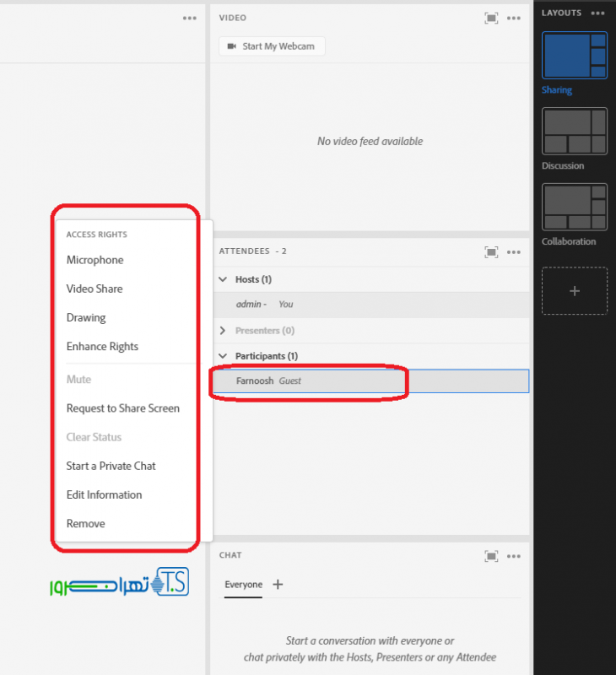Create a new layout with plus box

pos(575,291)
